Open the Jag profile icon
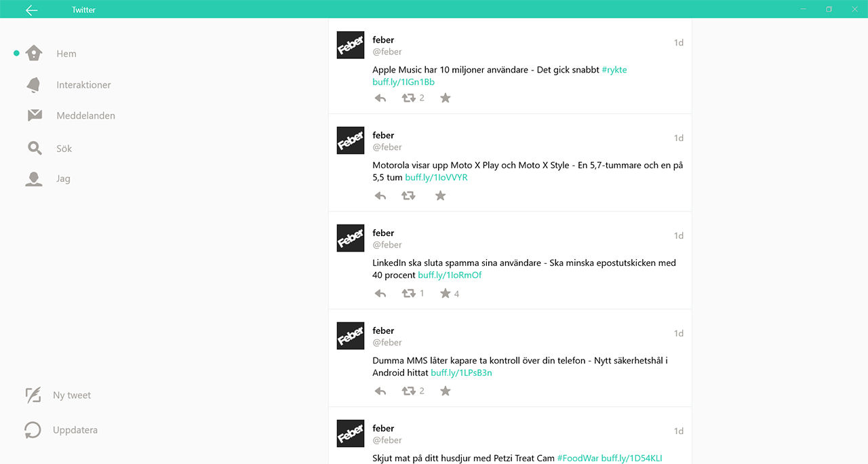The image size is (868, 464). 33,178
